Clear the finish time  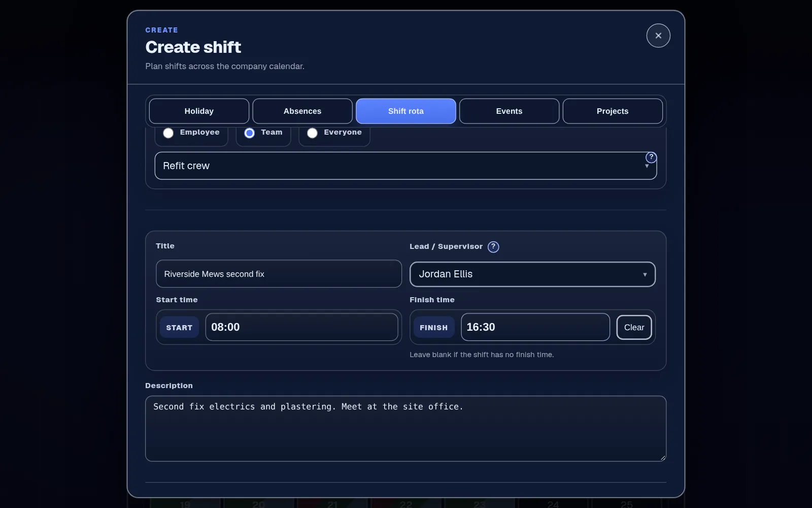634,328
